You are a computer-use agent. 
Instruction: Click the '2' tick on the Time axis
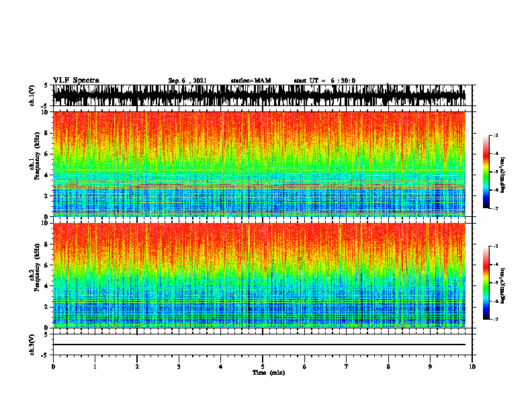pyautogui.click(x=137, y=367)
